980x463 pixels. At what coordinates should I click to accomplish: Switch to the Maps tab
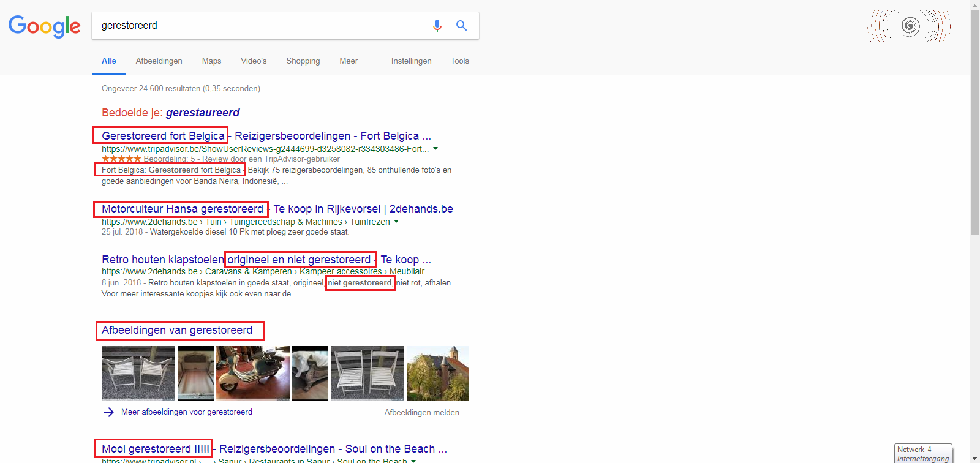click(x=211, y=61)
